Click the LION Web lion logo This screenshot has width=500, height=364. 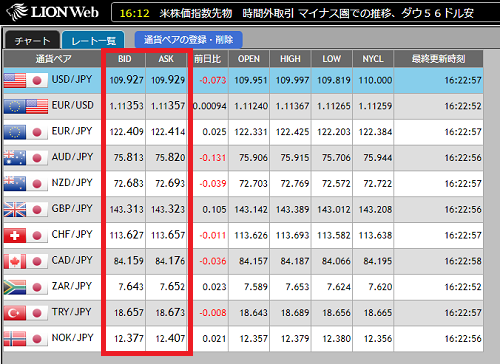[x=17, y=12]
